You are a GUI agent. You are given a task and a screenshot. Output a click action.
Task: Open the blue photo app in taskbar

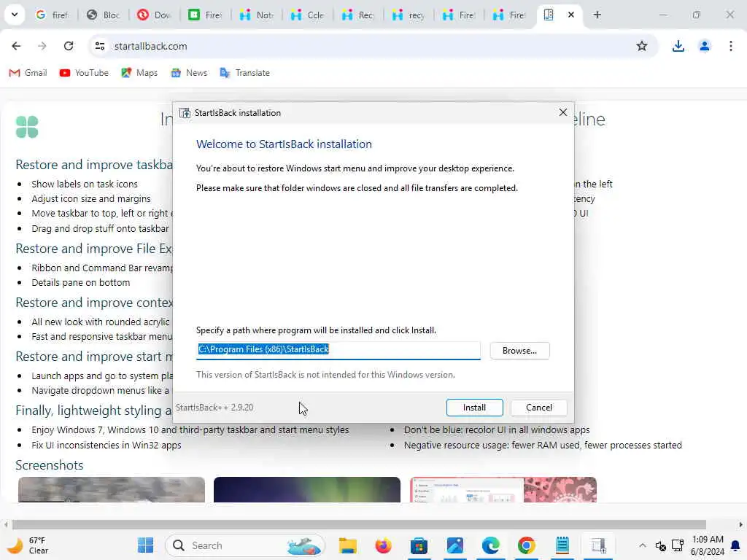tap(454, 545)
